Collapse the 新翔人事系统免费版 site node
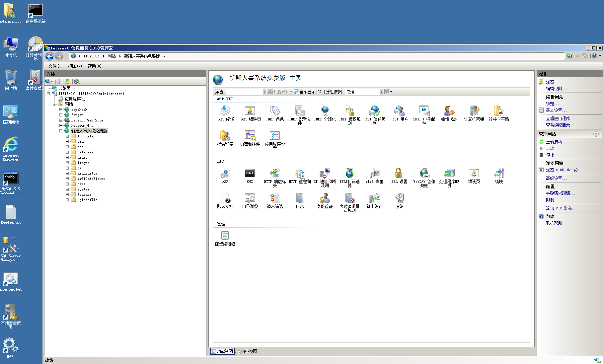Viewport: 604px width, 364px height. click(61, 131)
